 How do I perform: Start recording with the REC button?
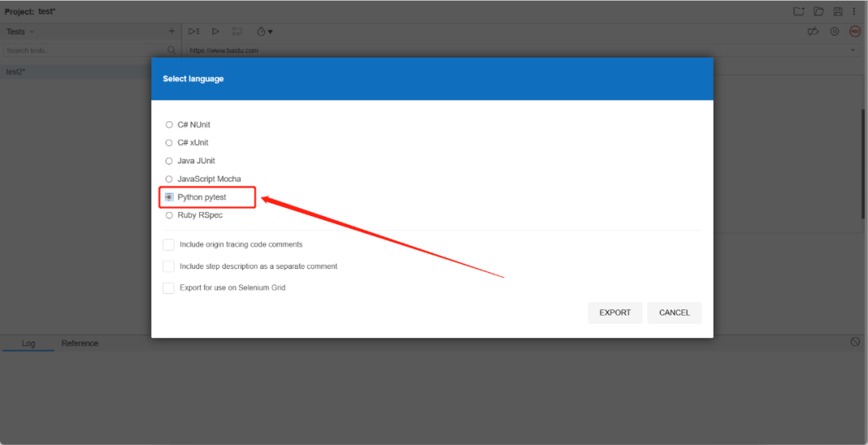855,31
